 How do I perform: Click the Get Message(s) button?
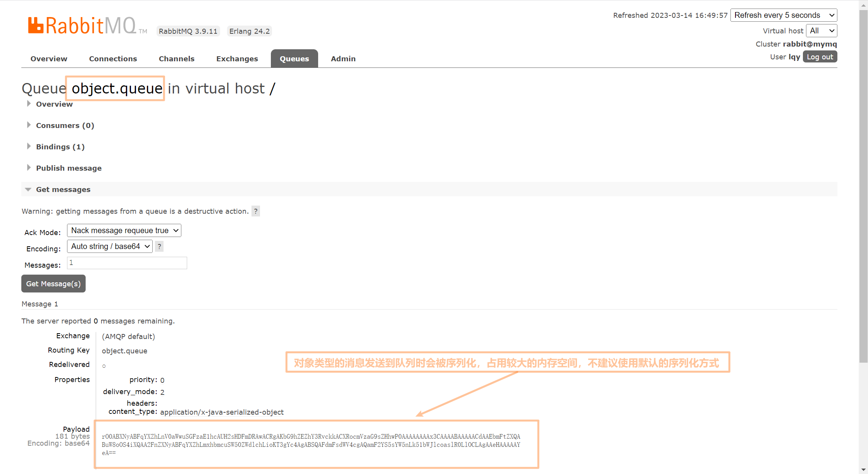(53, 284)
